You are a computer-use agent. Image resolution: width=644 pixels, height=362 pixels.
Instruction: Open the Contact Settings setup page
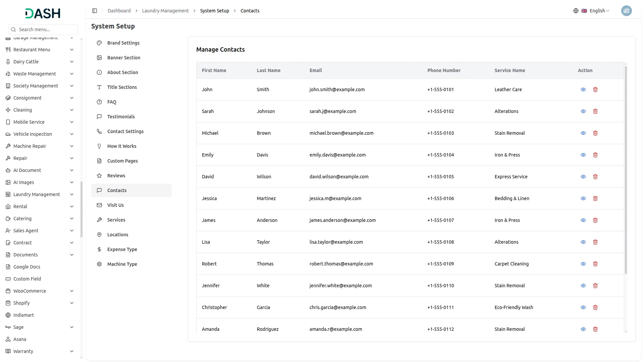pyautogui.click(x=131, y=131)
